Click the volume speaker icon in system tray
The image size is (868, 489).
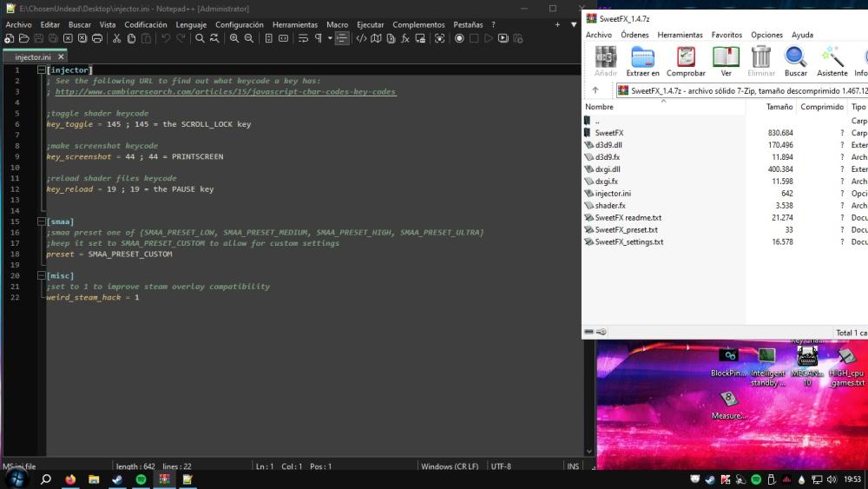pyautogui.click(x=832, y=479)
